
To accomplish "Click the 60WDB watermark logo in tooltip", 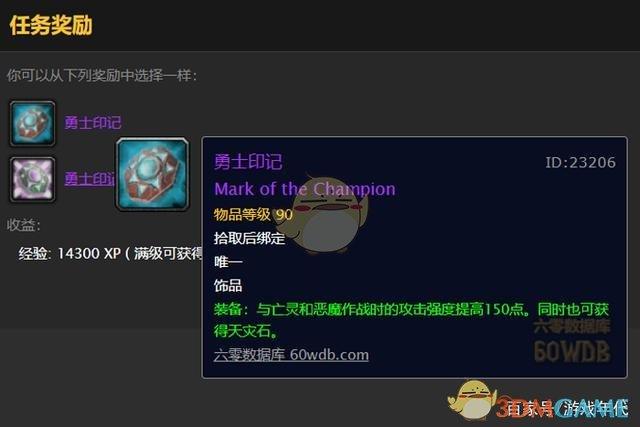I will tap(572, 351).
